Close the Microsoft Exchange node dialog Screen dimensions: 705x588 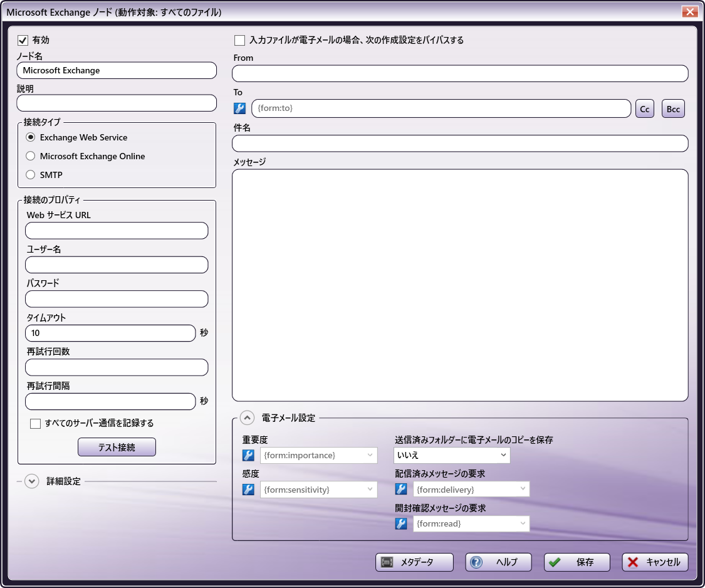point(690,12)
